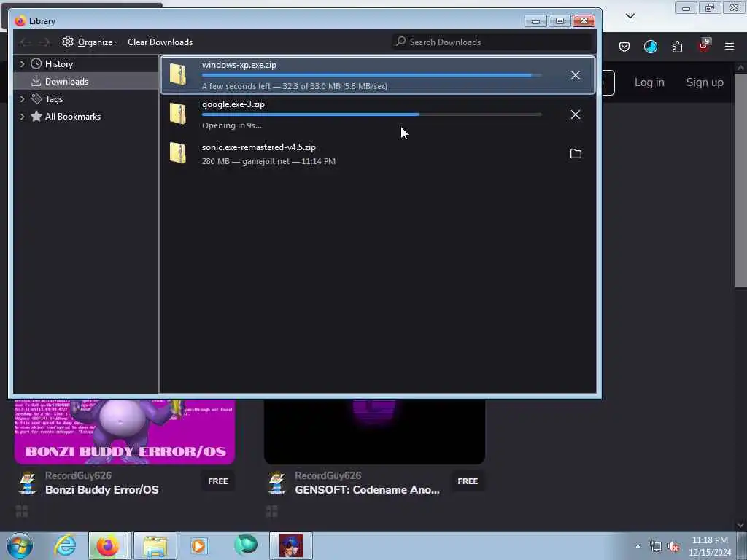The height and width of the screenshot is (560, 747).
Task: Expand the Tags tree node
Action: pyautogui.click(x=22, y=99)
